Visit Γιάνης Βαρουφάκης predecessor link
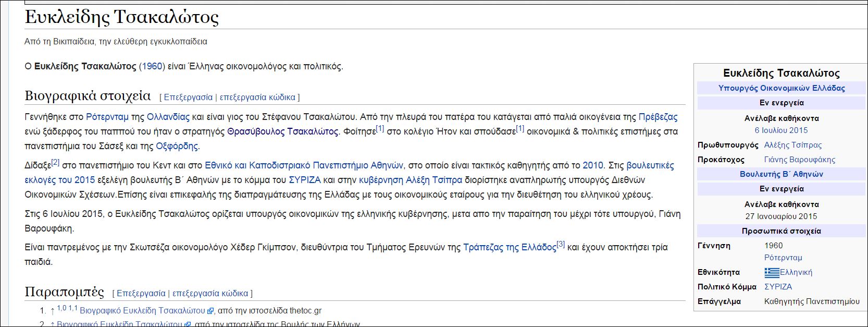The width and height of the screenshot is (868, 327). (x=799, y=160)
